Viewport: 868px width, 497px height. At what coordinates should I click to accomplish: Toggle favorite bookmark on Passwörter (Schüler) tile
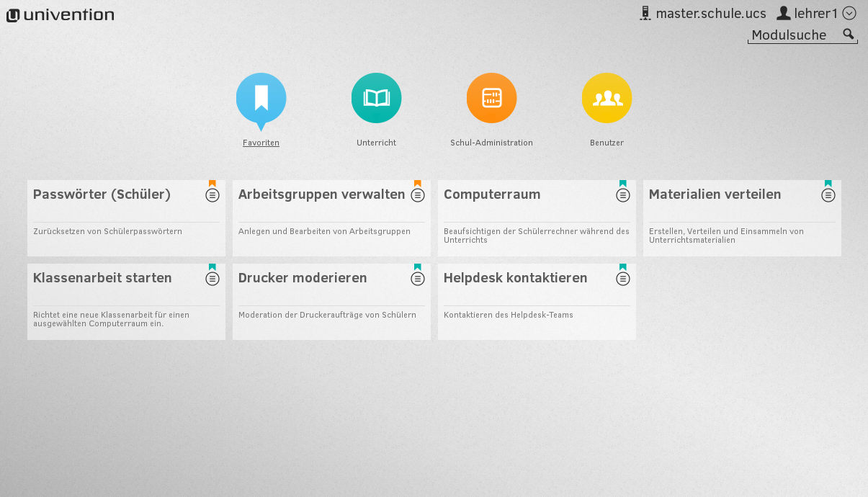(x=212, y=184)
